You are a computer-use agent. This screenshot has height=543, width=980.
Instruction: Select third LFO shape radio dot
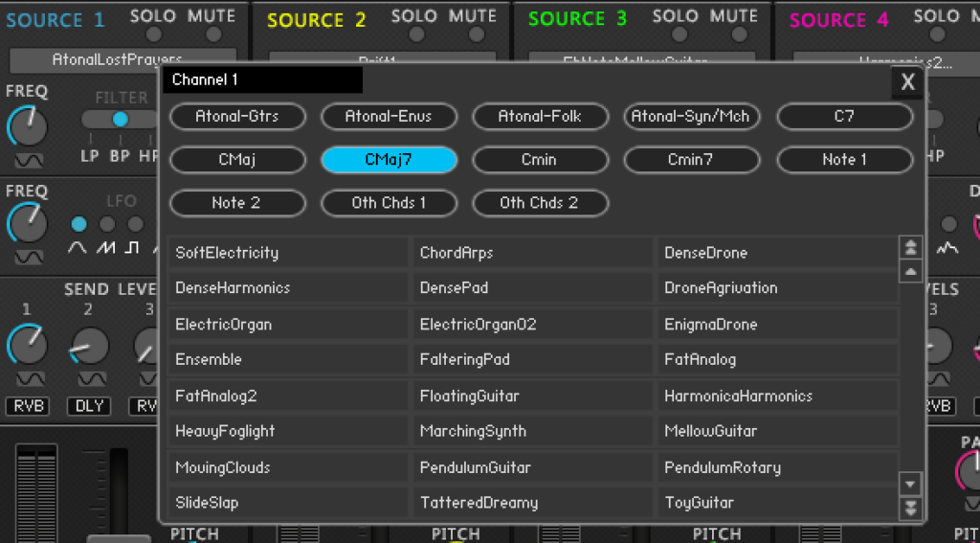click(x=136, y=224)
